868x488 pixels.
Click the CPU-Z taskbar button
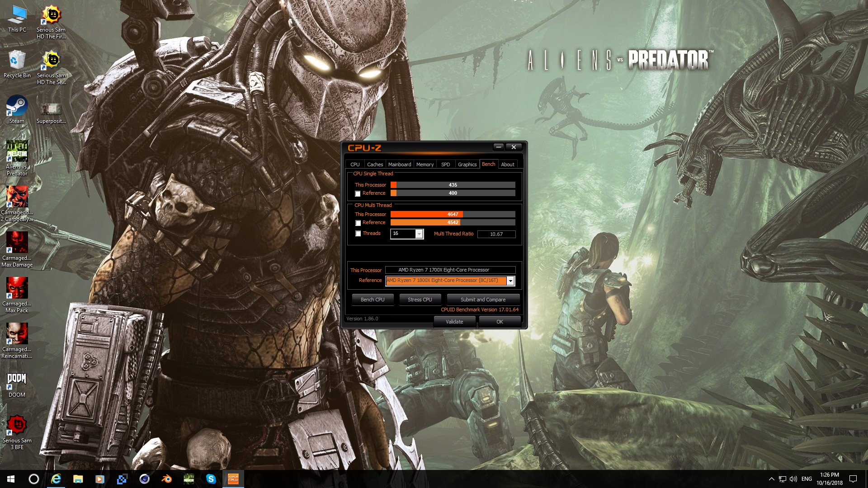(x=233, y=479)
